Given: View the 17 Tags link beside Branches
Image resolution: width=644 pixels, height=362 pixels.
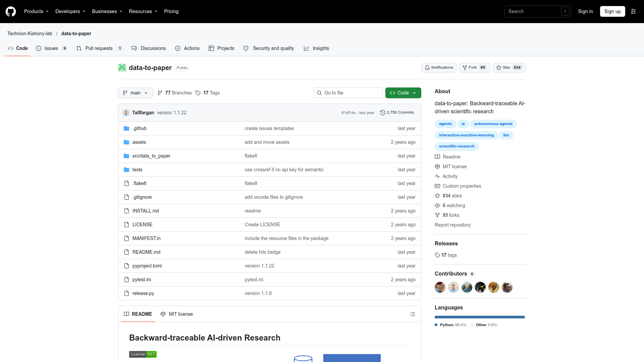Looking at the screenshot, I should (x=208, y=93).
